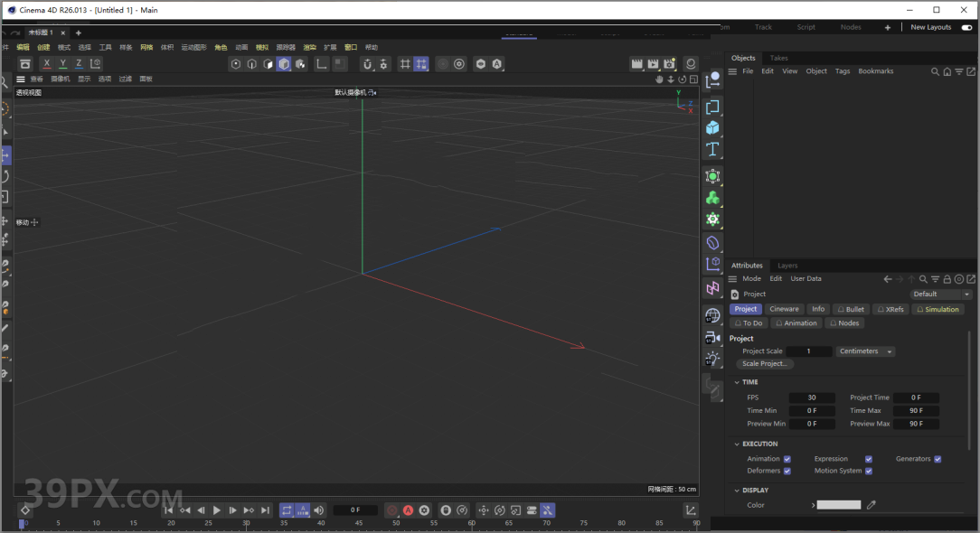
Task: Open the Default preset dropdown
Action: click(941, 295)
